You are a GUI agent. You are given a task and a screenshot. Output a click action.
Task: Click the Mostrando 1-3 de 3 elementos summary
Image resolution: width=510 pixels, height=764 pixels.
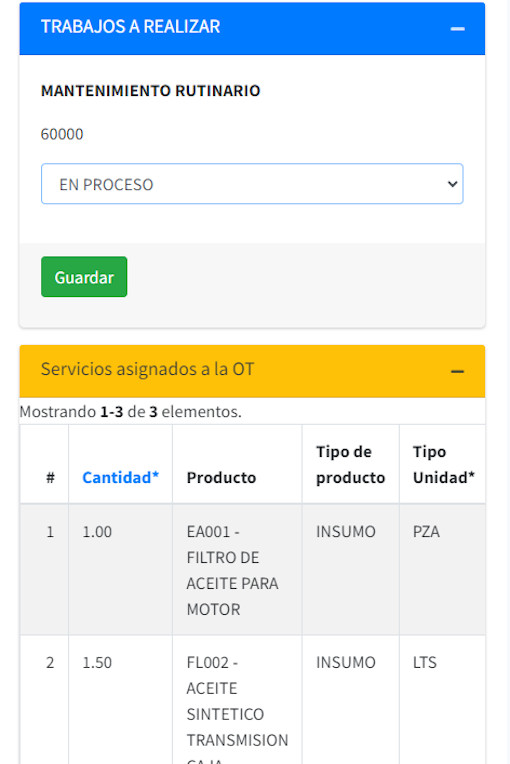(131, 412)
